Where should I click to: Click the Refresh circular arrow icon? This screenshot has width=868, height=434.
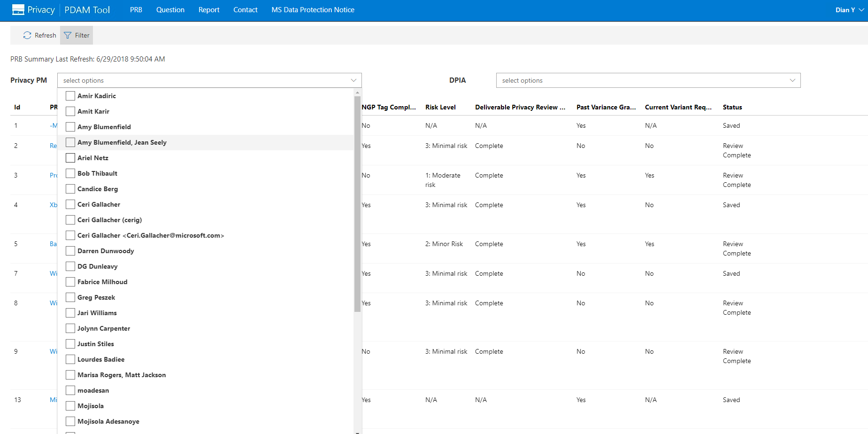(27, 35)
